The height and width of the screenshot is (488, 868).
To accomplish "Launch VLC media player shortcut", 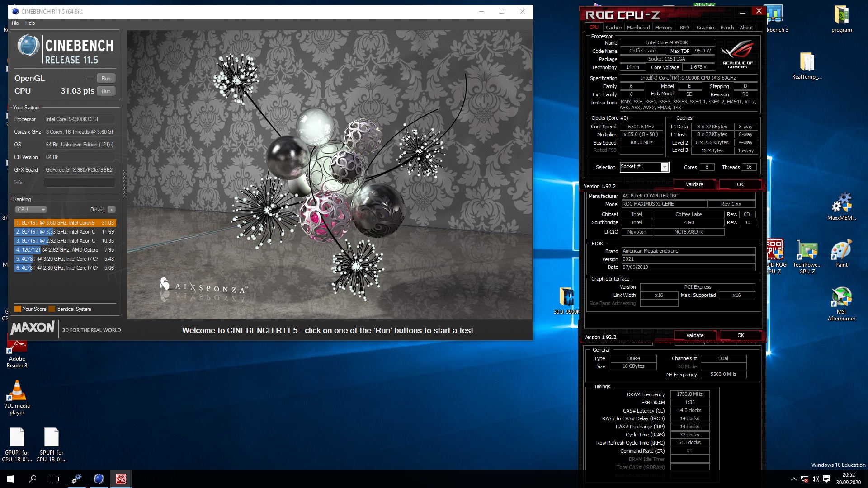I will 17,398.
